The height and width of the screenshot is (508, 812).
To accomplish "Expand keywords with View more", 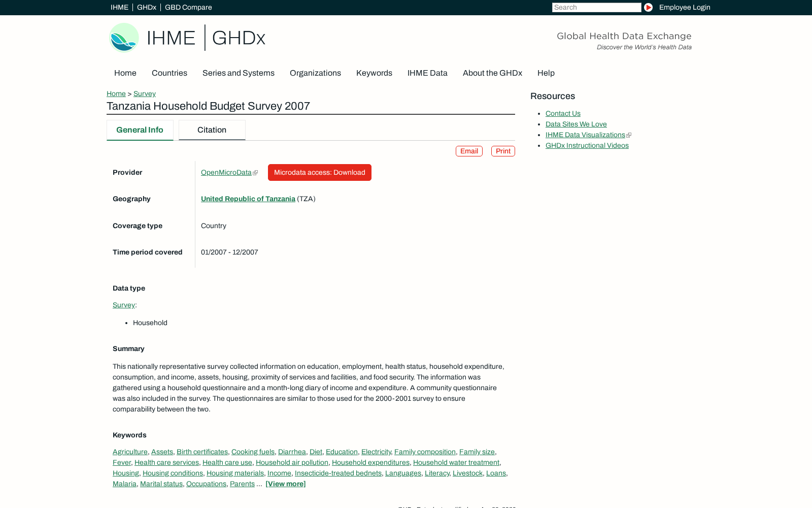I will tap(286, 484).
